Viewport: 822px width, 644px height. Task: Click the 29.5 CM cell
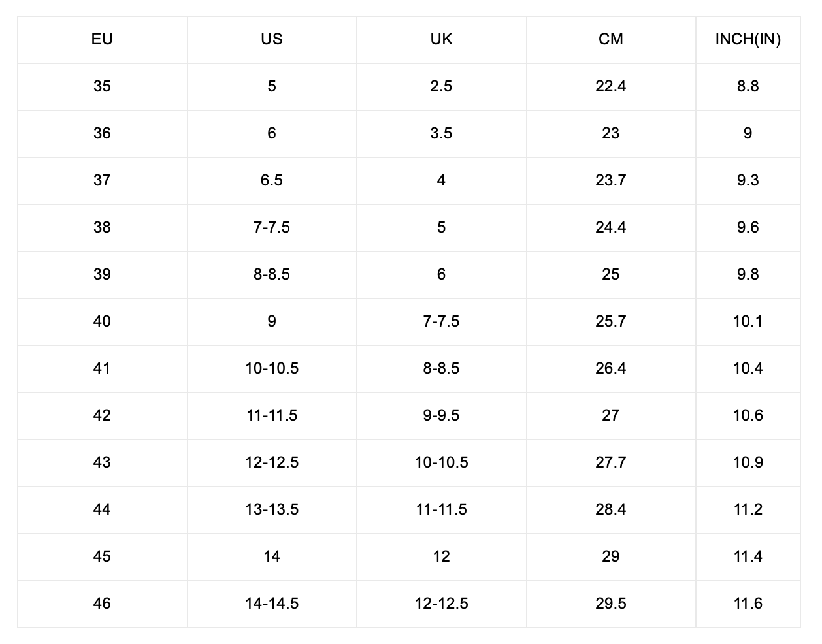610,604
